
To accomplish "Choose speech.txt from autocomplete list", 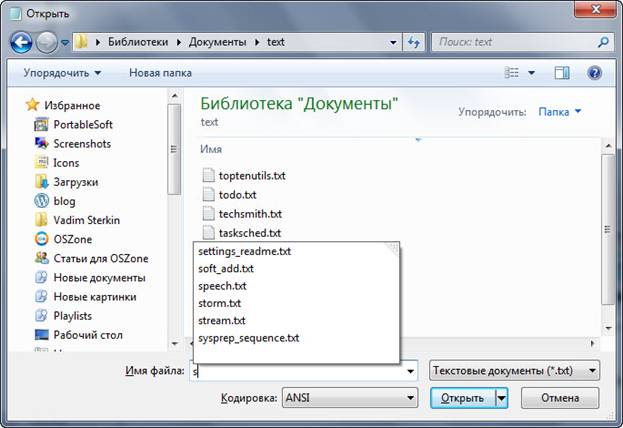I will pyautogui.click(x=296, y=286).
